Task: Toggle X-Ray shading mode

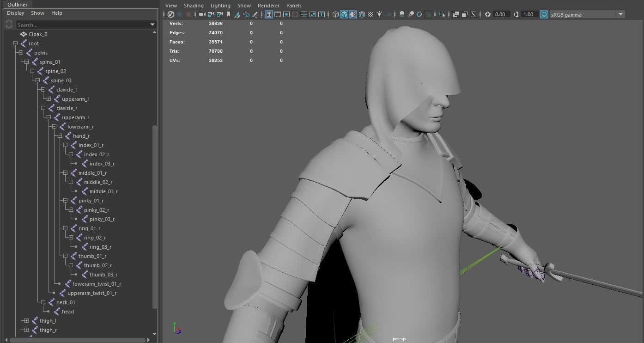Action: coord(456,14)
